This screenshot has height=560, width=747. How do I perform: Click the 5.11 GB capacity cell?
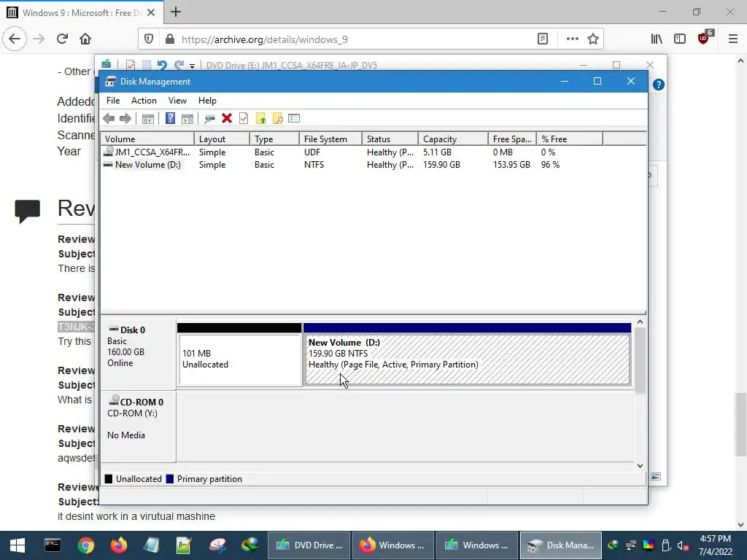[437, 152]
